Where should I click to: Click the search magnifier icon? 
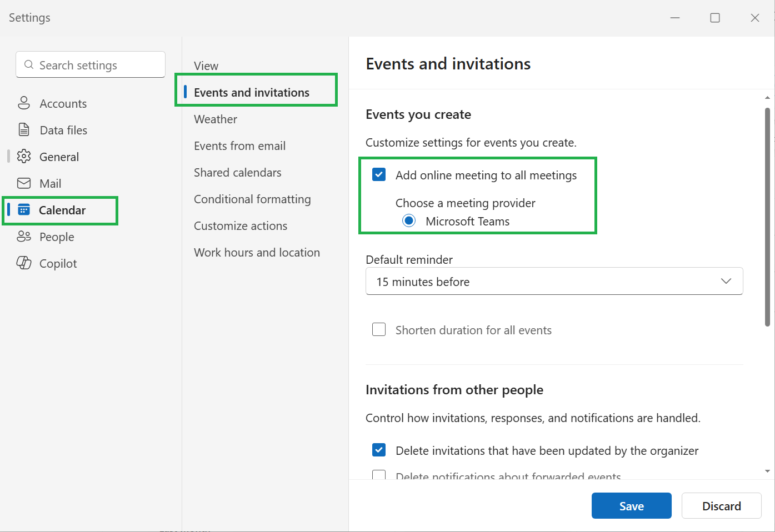[x=29, y=65]
